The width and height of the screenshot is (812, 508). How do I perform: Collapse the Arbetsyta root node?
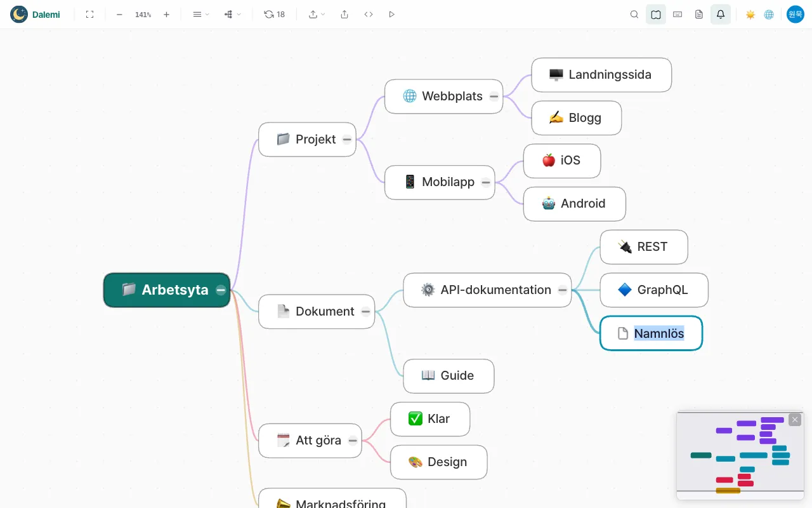(x=221, y=290)
